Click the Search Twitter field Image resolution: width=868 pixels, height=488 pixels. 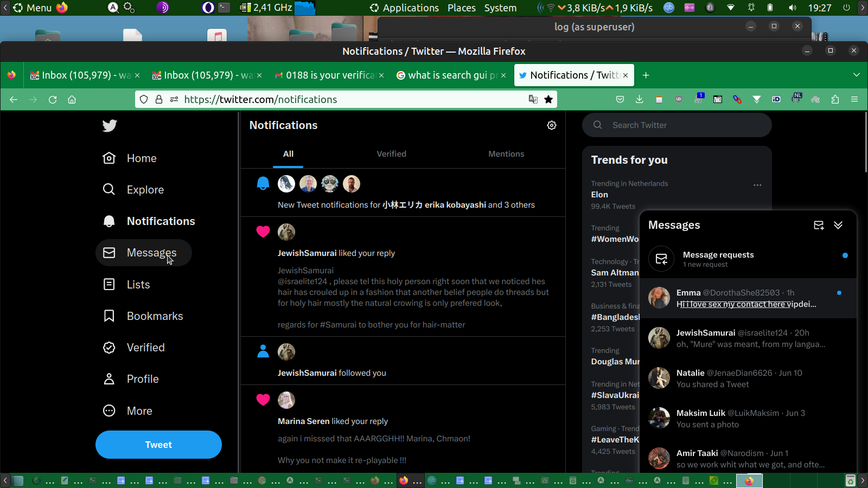pyautogui.click(x=677, y=125)
